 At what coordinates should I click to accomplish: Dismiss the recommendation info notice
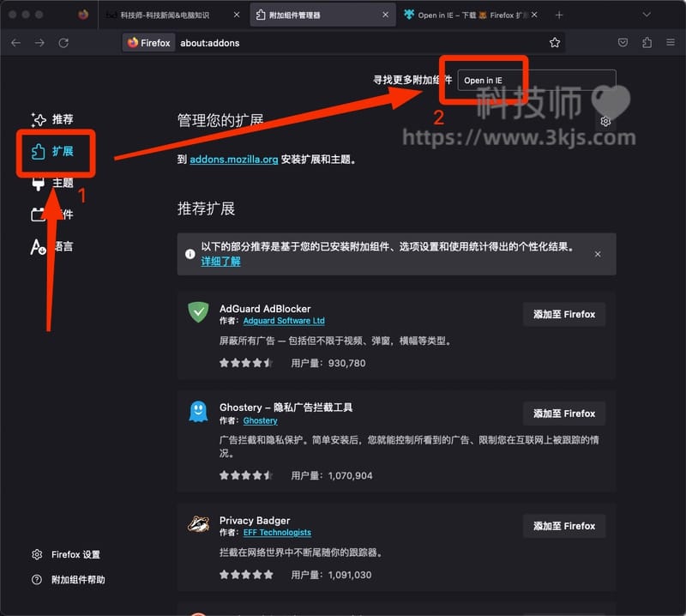[598, 254]
